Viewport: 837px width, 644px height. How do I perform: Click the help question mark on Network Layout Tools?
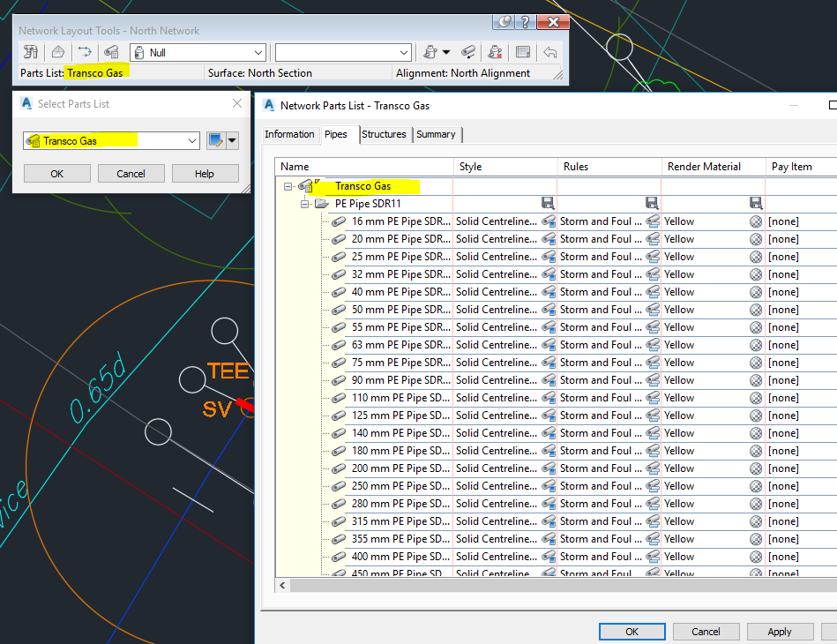coord(526,22)
